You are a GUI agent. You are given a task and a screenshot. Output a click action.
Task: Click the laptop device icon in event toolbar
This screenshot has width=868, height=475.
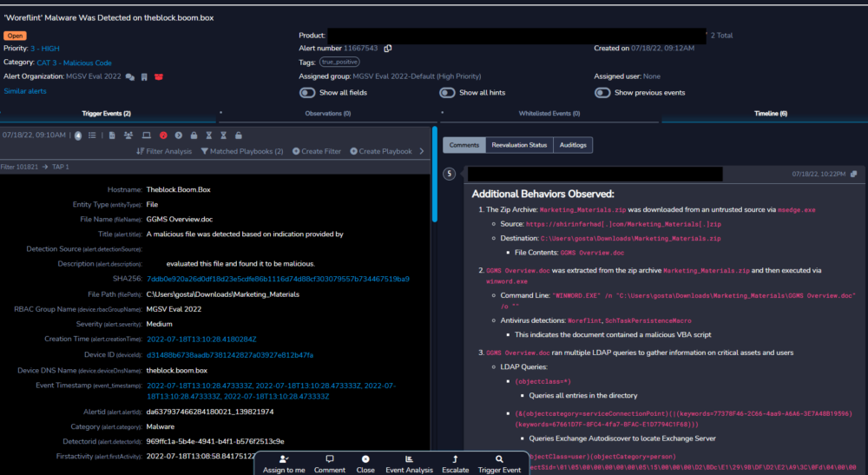146,135
